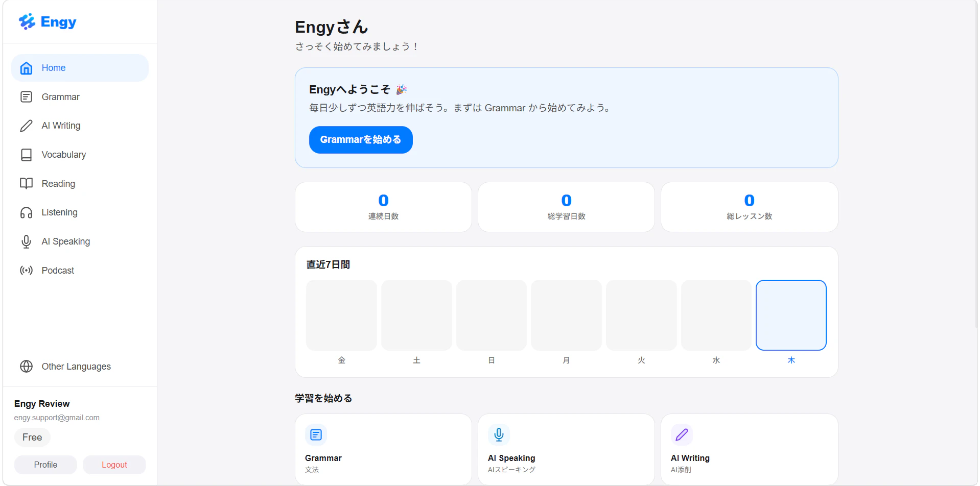Click the Profile button
980x486 pixels.
point(45,465)
